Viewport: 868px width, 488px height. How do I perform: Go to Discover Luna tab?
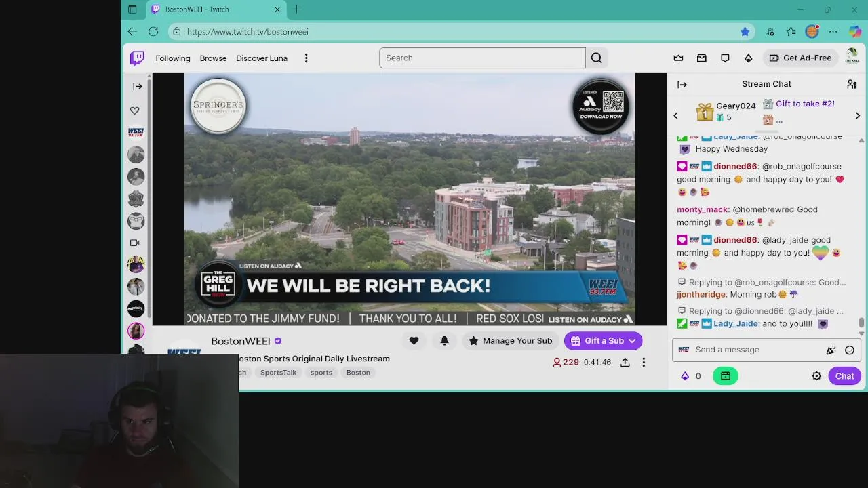pos(262,58)
